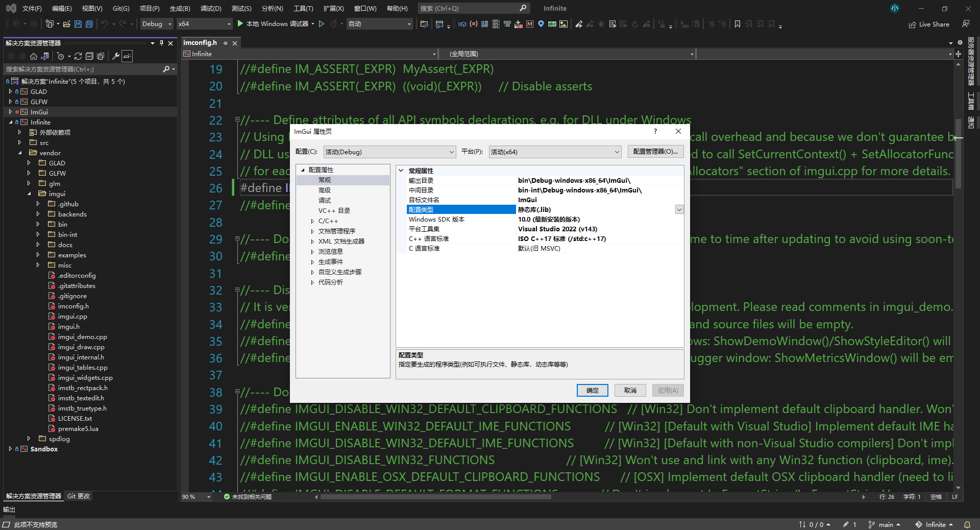
Task: Click the Save All toolbar icon
Action: (x=89, y=24)
